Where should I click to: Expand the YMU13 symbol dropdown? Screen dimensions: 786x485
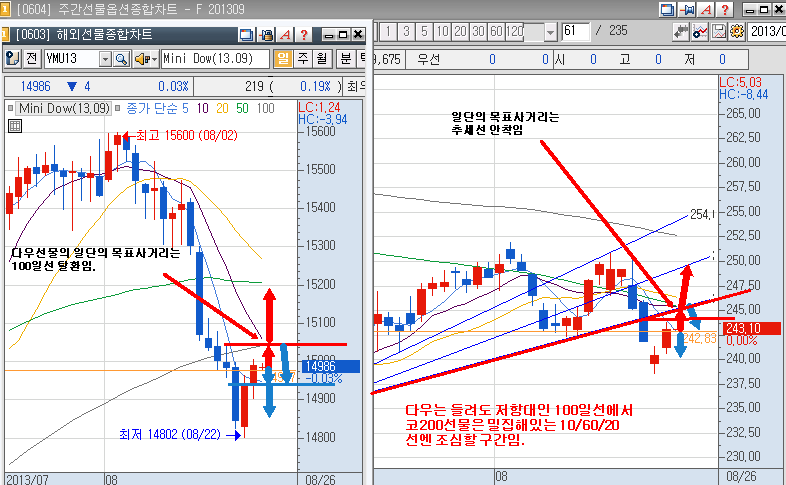pyautogui.click(x=105, y=58)
